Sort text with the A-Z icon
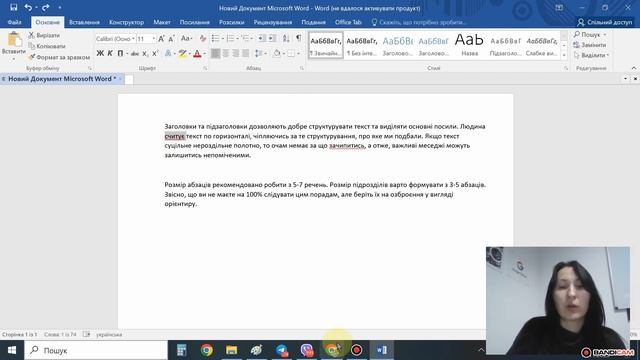This screenshot has width=640, height=360. 286,39
